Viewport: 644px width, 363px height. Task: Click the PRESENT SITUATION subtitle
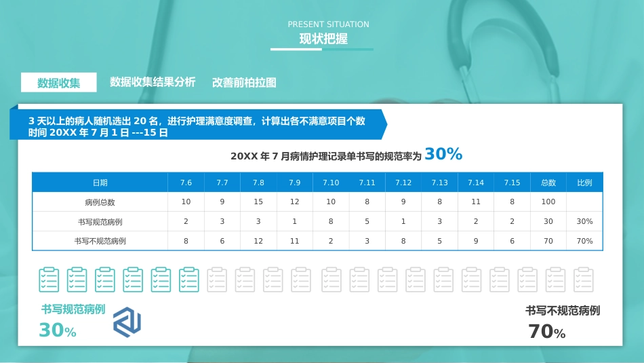328,24
